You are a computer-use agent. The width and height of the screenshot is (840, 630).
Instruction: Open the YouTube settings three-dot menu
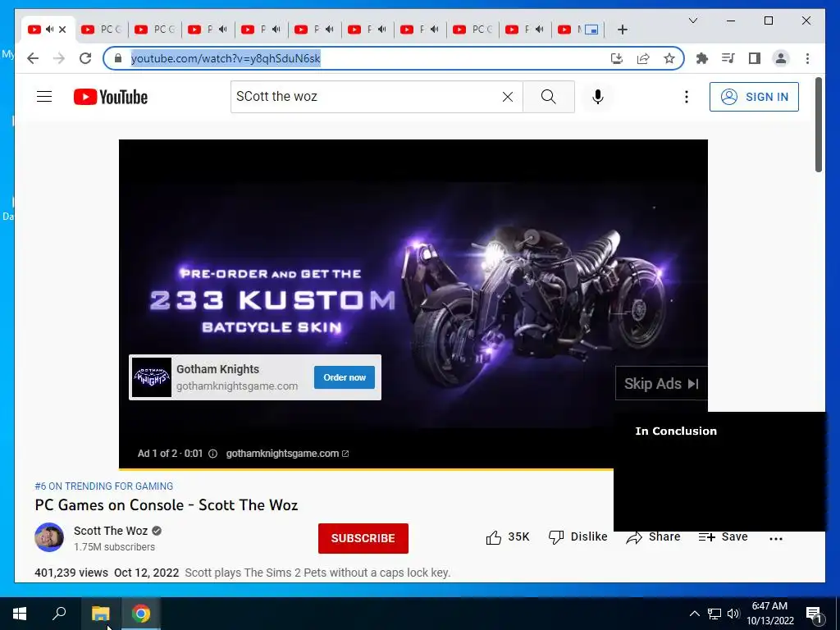point(687,97)
